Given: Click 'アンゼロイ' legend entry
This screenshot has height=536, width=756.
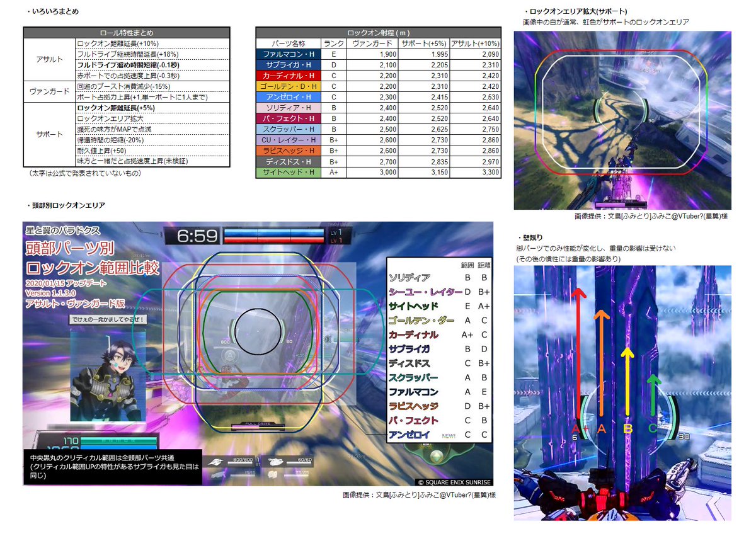Looking at the screenshot, I should point(409,435).
